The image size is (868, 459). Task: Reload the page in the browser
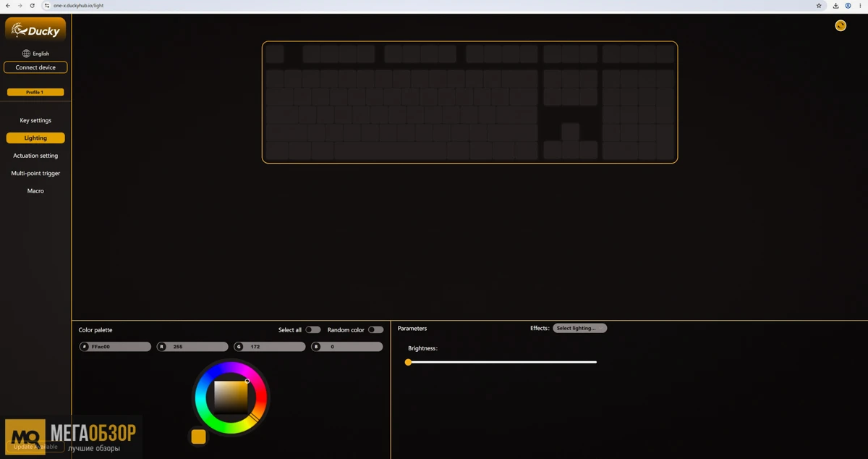[32, 6]
